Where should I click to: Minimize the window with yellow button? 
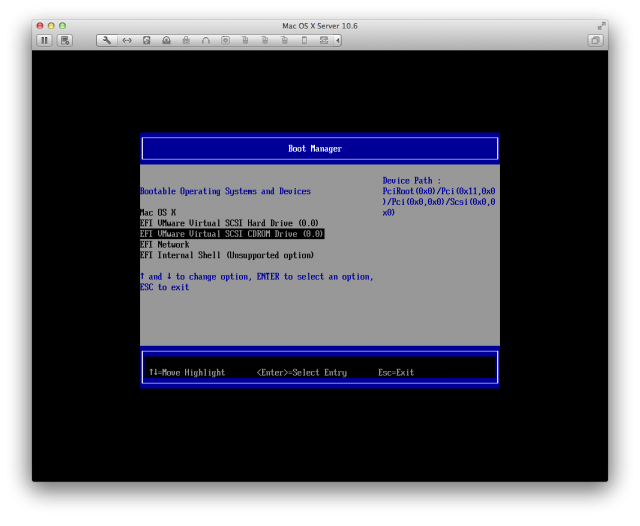pyautogui.click(x=51, y=26)
